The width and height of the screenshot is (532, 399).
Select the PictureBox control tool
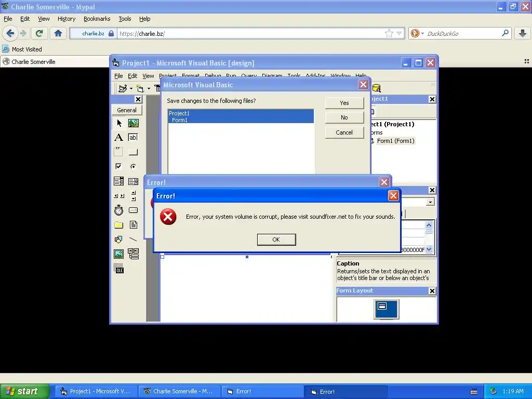[x=134, y=123]
